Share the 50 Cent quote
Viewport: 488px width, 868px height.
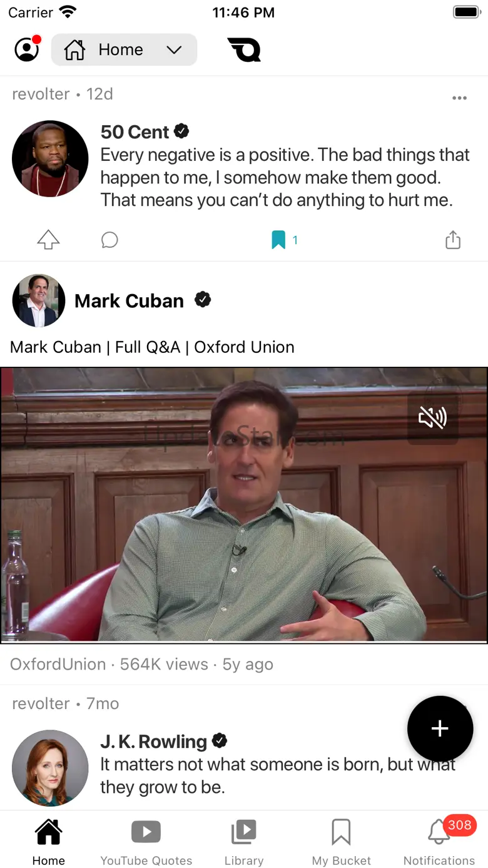coord(453,240)
